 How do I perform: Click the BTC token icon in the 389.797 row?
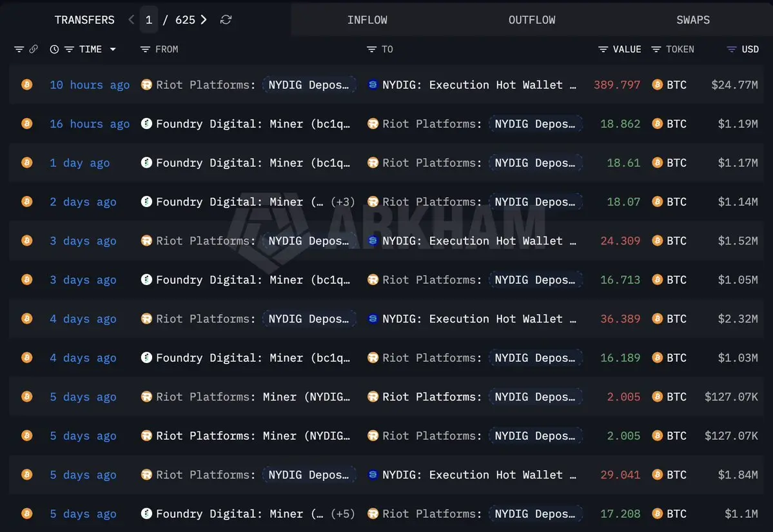point(657,84)
